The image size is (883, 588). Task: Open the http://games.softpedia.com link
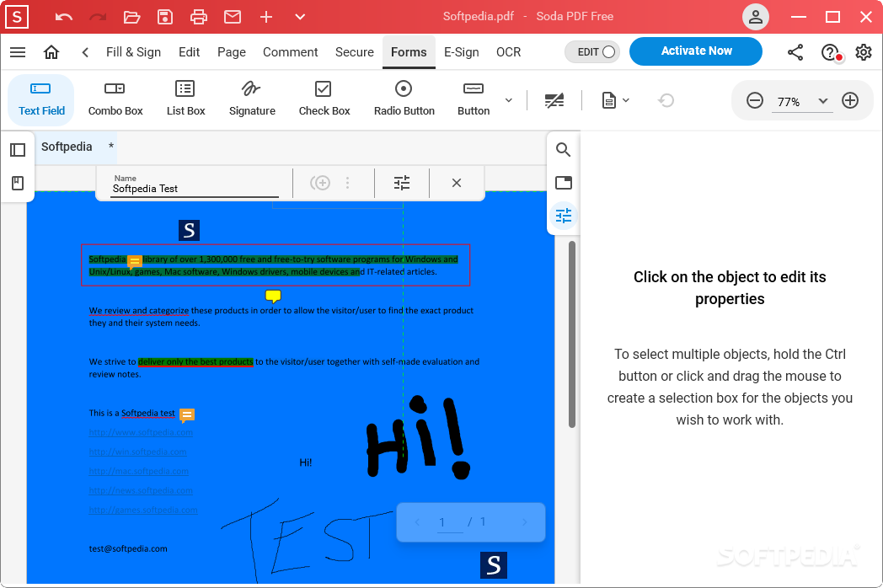click(143, 510)
